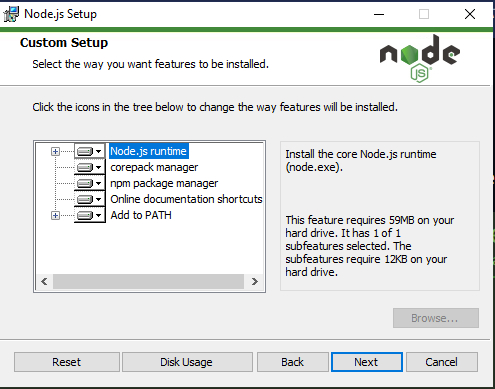Cancel the Node.js setup

pyautogui.click(x=442, y=362)
